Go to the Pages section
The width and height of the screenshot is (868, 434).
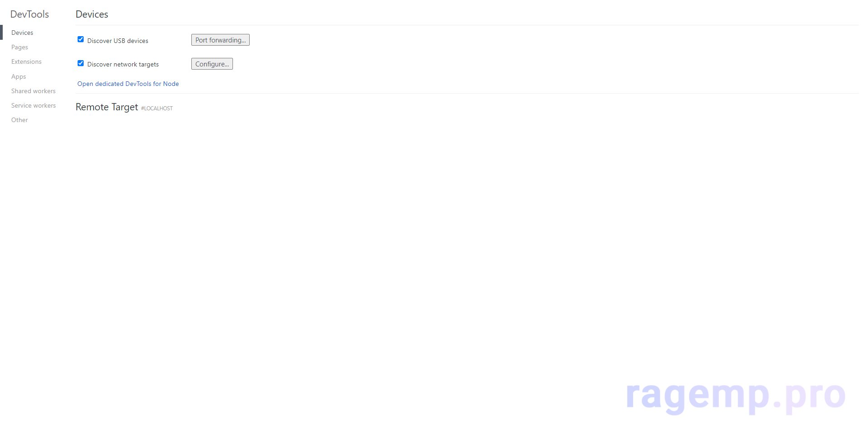click(19, 47)
